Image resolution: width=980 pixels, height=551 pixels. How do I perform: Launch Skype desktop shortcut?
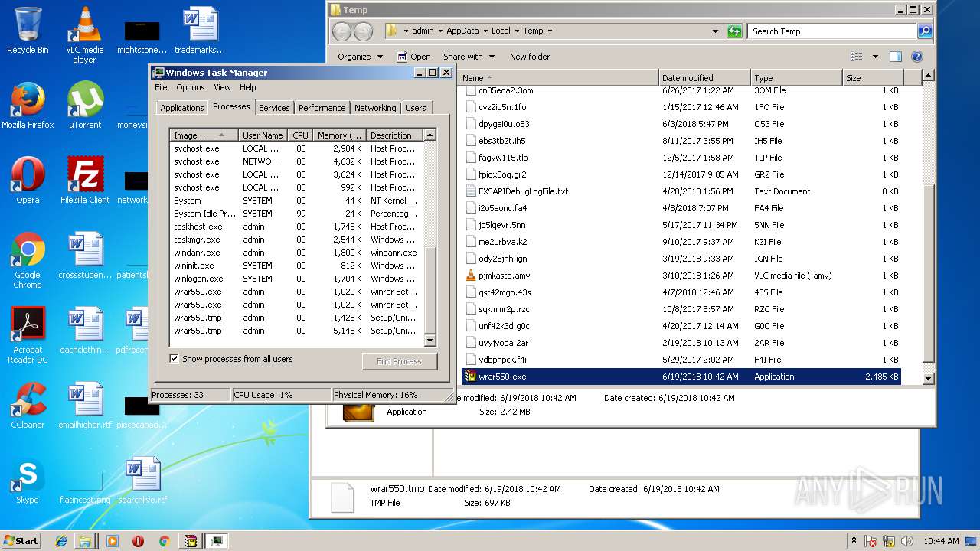click(28, 481)
